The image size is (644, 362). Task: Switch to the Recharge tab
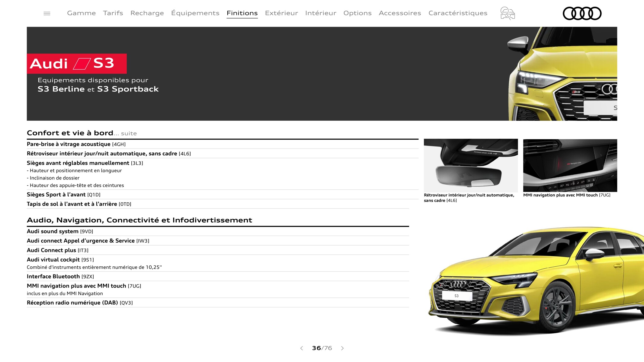click(x=147, y=13)
